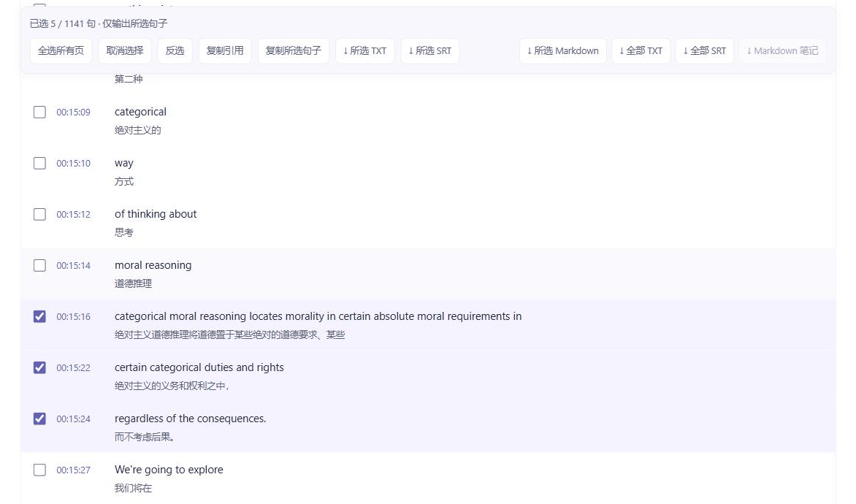
Task: Jump to timestamp 00:15:27
Action: point(73,470)
